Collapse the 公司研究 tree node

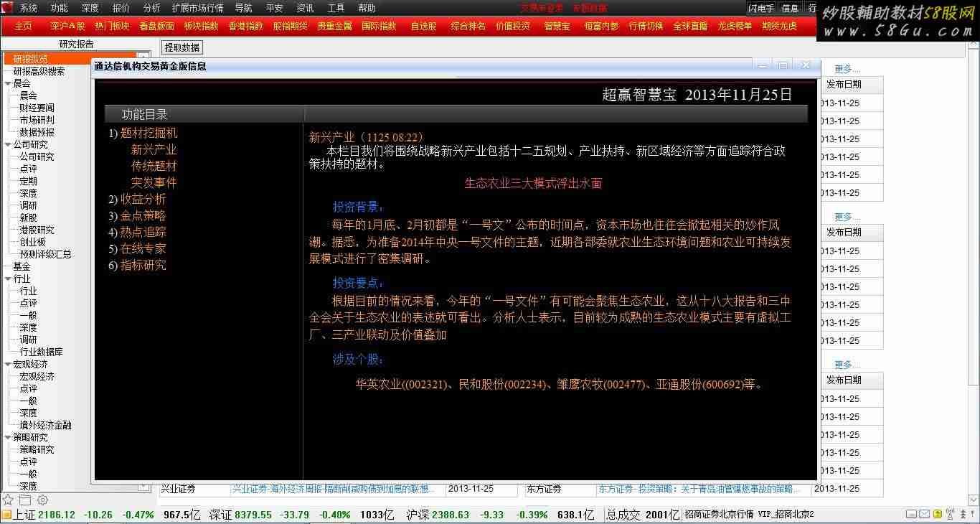[x=7, y=144]
